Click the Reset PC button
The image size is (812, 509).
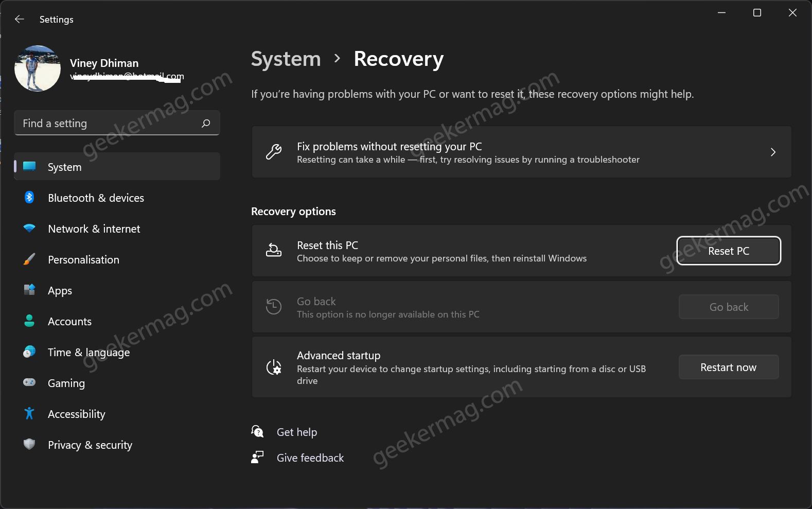pos(729,251)
